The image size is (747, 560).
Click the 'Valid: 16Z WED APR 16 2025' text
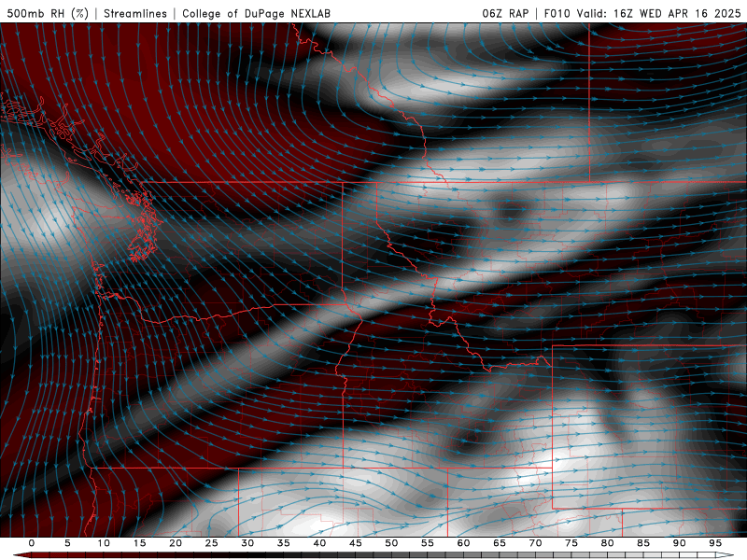click(659, 13)
